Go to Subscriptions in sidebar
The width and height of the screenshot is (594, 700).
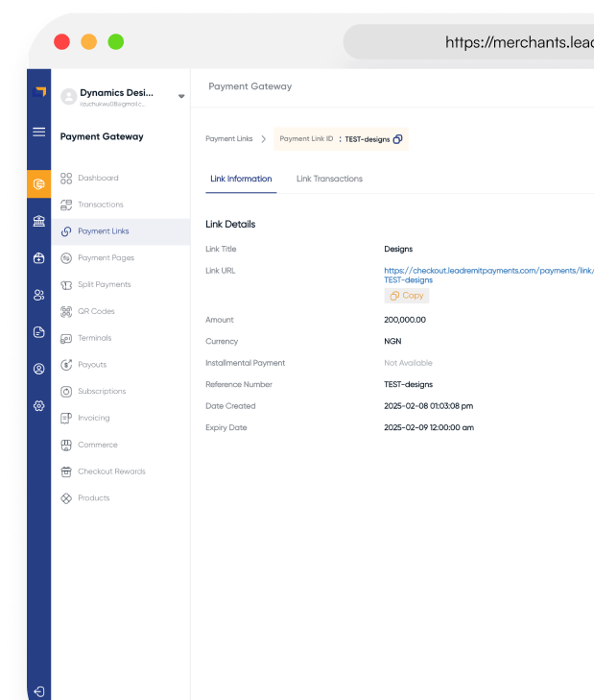(x=102, y=391)
